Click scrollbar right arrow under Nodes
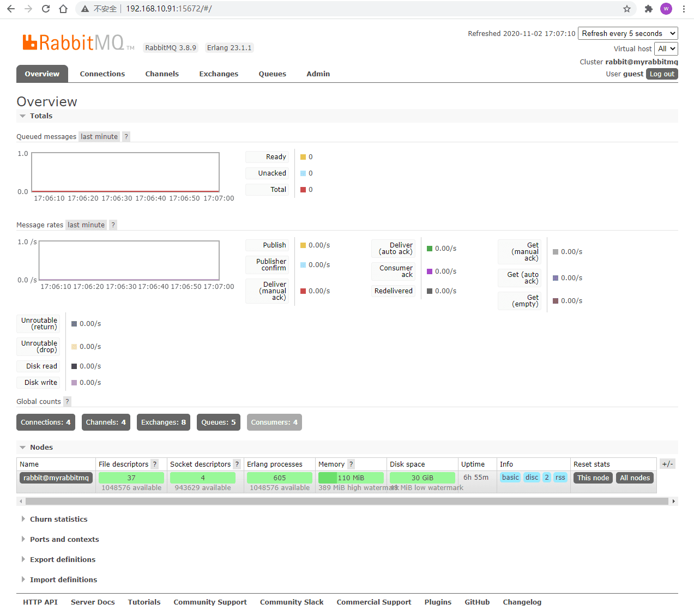This screenshot has height=616, width=694. (x=674, y=501)
